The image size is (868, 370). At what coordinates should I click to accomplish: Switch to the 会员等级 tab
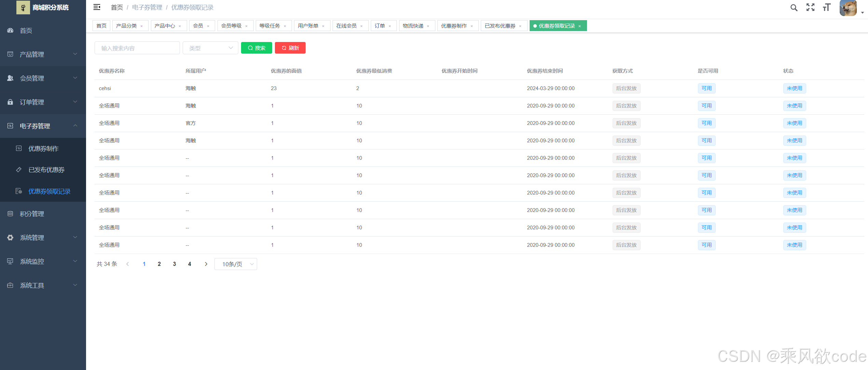tap(232, 26)
